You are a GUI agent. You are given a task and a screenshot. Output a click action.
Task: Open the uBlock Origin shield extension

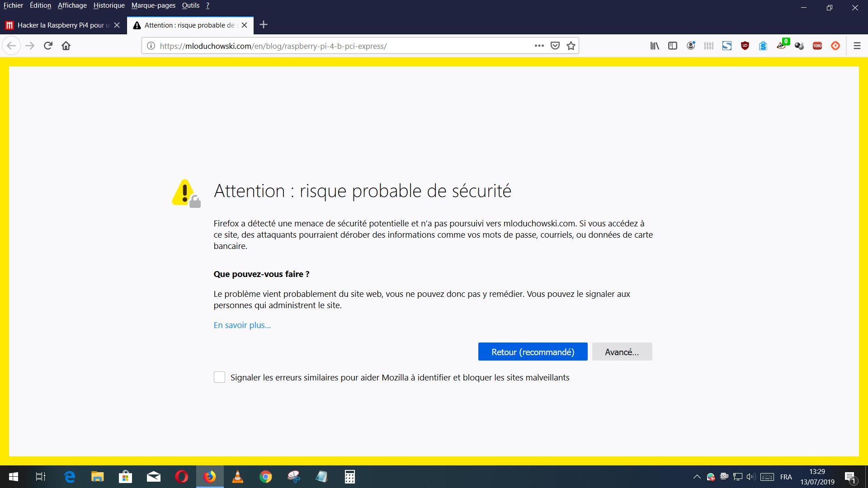tap(745, 46)
